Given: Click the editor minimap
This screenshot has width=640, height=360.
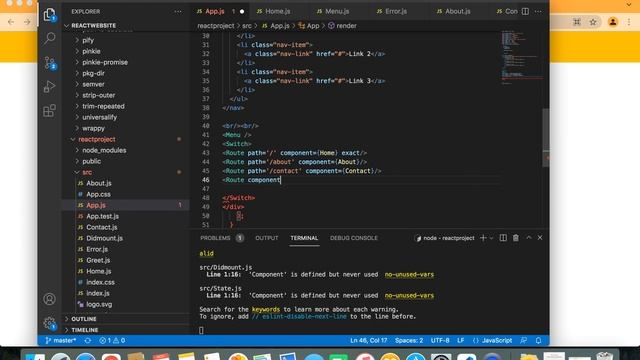Looking at the screenshot, I should 522,57.
